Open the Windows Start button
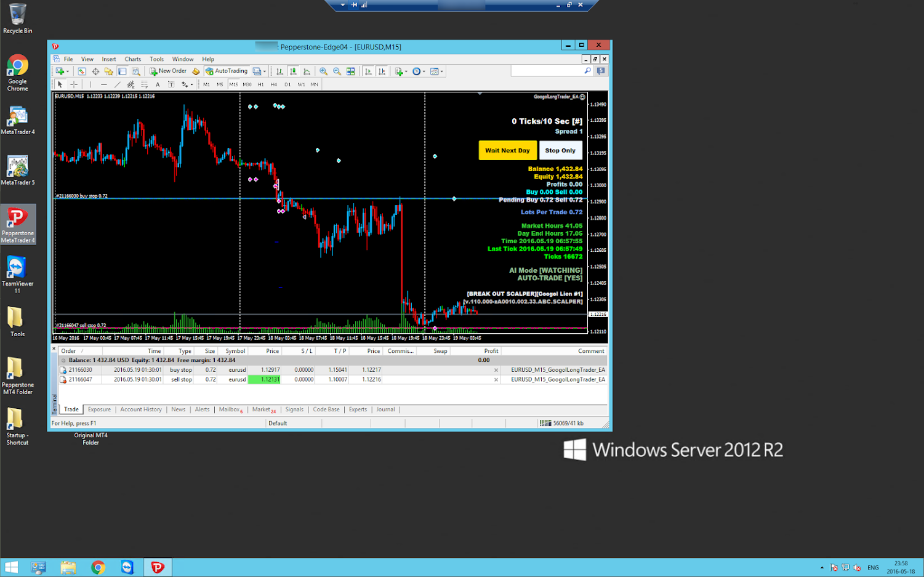Screen dimensions: 924x577 (x=11, y=567)
